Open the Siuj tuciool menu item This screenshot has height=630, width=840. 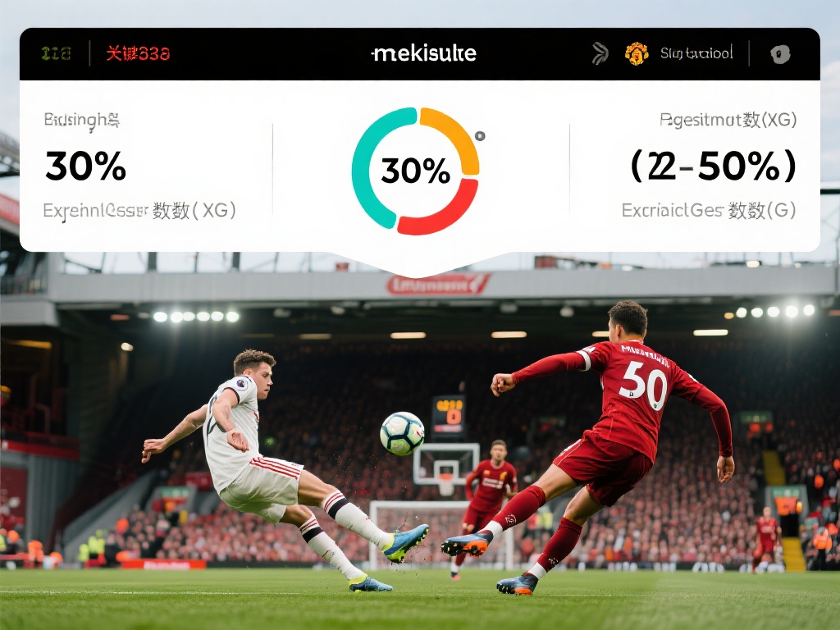point(696,53)
